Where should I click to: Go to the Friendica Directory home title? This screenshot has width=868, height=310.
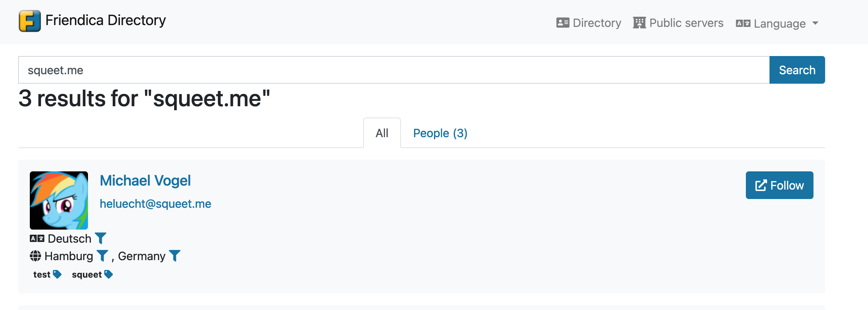105,20
